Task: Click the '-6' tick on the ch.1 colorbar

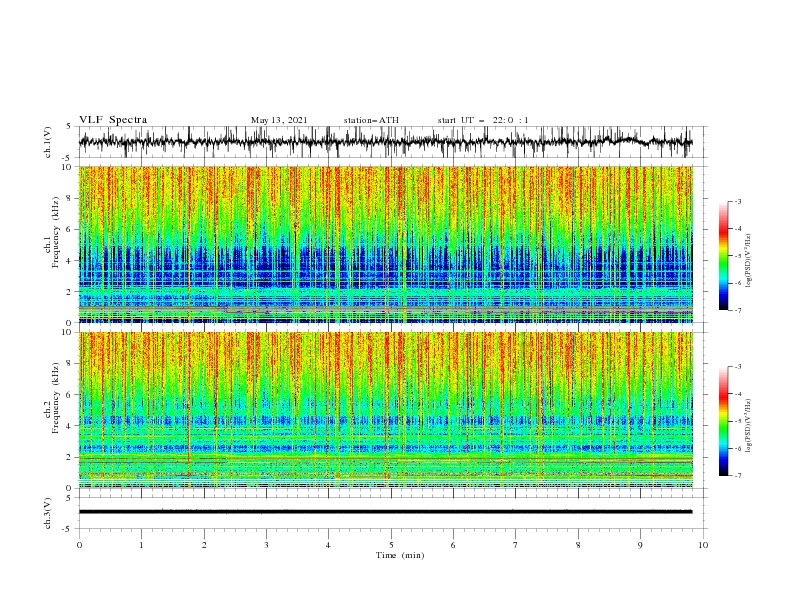Action: [738, 283]
